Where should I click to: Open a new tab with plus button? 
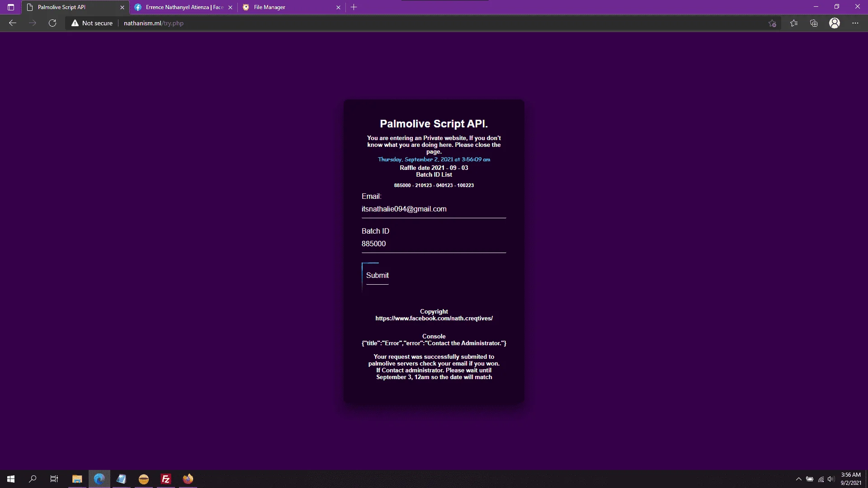click(x=354, y=7)
